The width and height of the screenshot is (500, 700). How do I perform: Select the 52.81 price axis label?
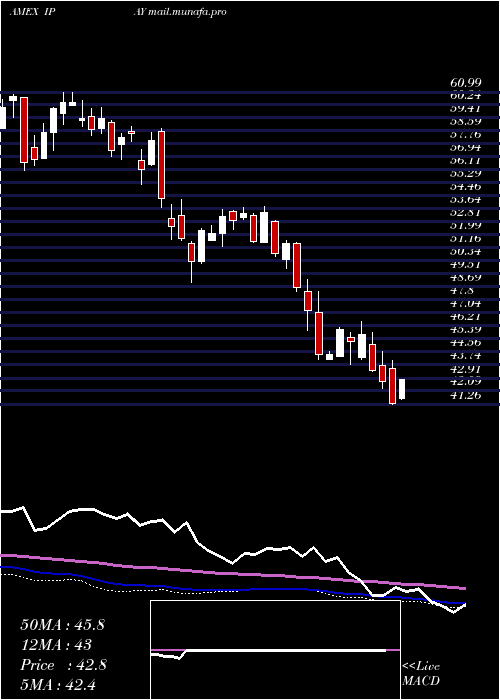coord(465,212)
